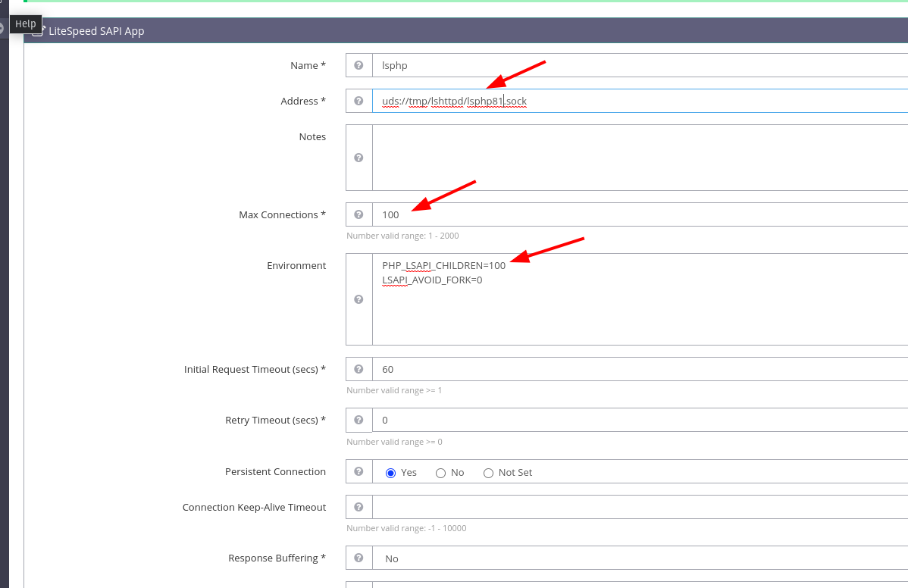Click the 'Number valid range: 1 - 2000' hint
908x588 pixels.
coord(402,236)
